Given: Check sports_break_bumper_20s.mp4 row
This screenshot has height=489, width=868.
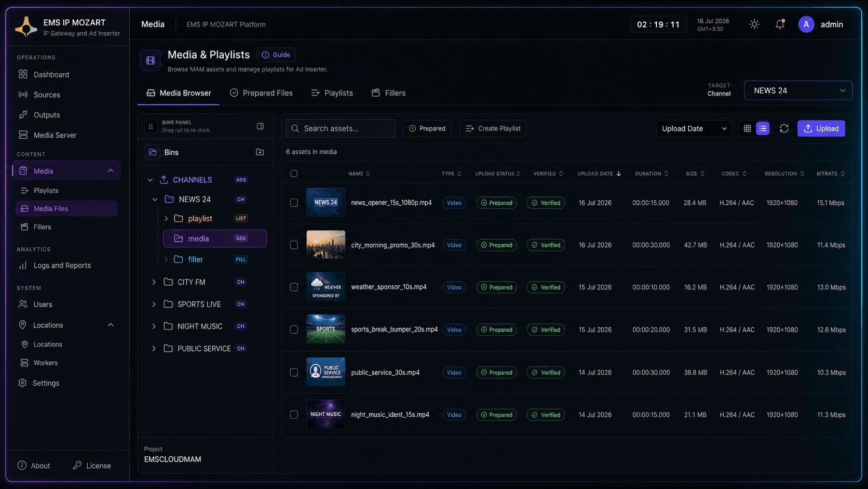Looking at the screenshot, I should [294, 329].
